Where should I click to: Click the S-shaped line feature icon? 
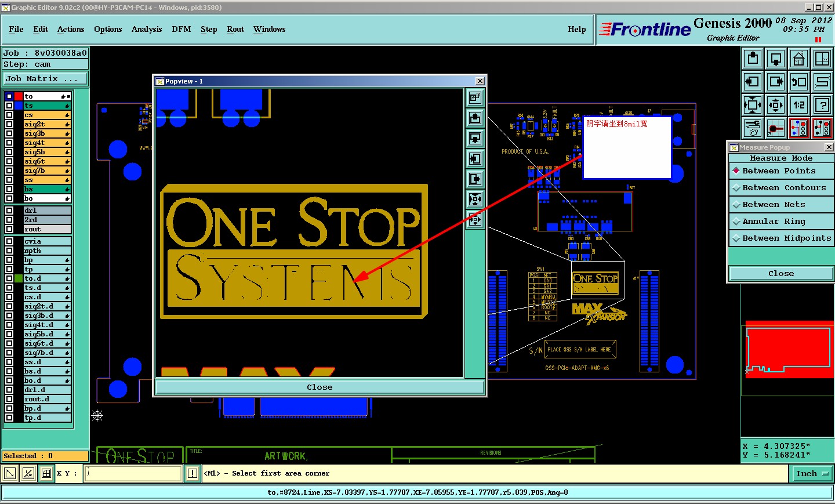click(822, 82)
